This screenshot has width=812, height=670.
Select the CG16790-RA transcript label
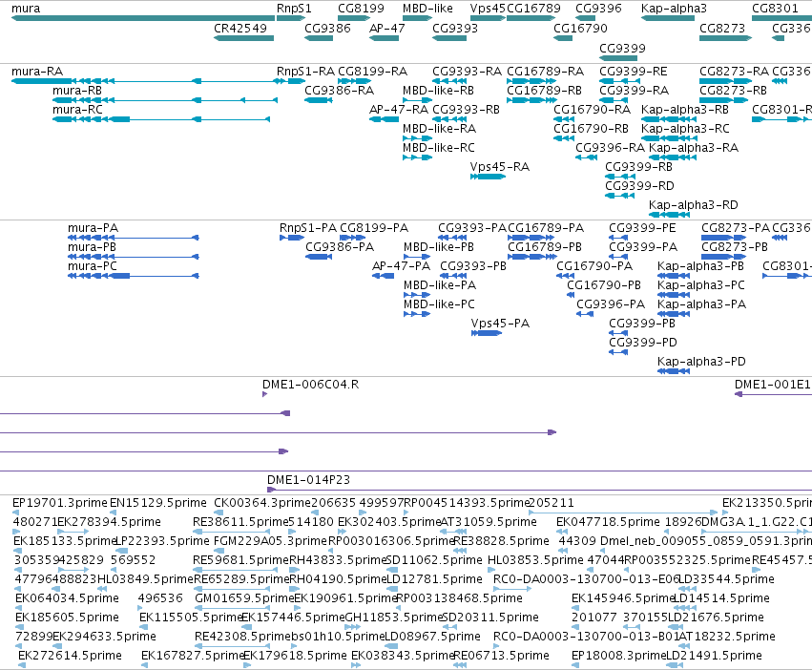pyautogui.click(x=592, y=110)
